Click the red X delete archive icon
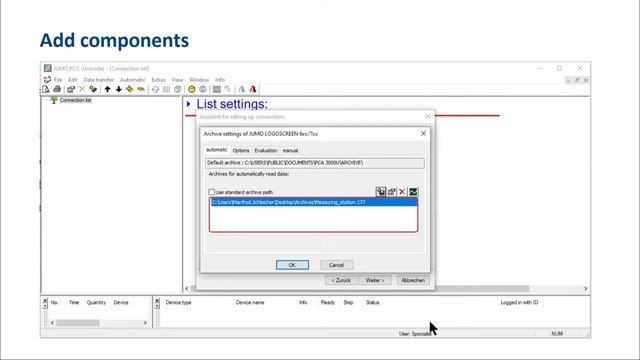The image size is (640, 360). coord(402,191)
